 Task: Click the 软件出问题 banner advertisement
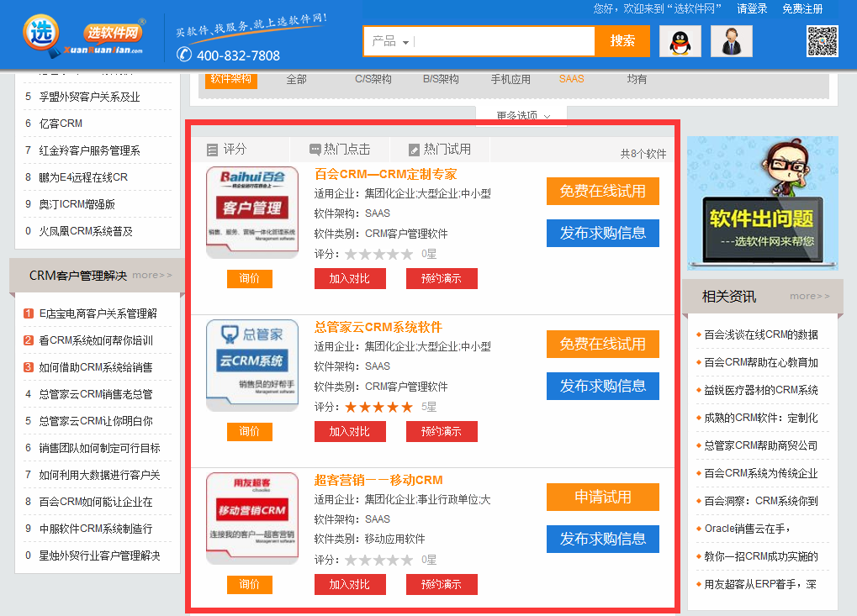click(763, 203)
